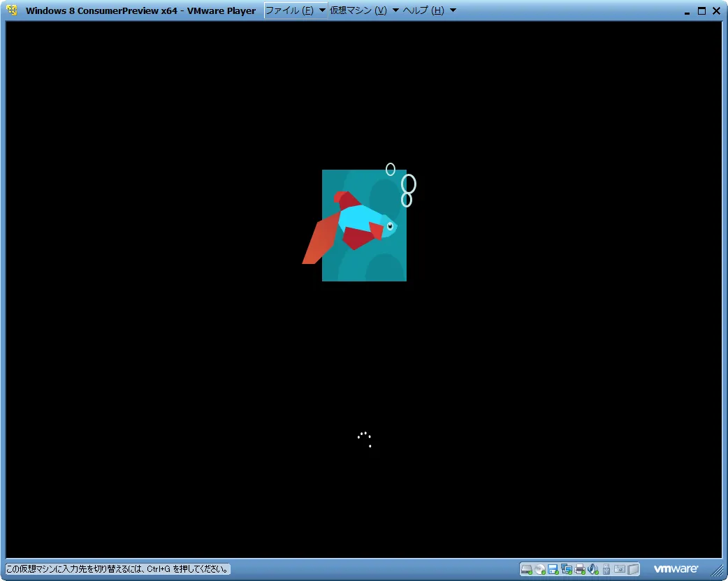The width and height of the screenshot is (728, 581).
Task: Click the webcam device icon in status bar
Action: click(x=619, y=569)
